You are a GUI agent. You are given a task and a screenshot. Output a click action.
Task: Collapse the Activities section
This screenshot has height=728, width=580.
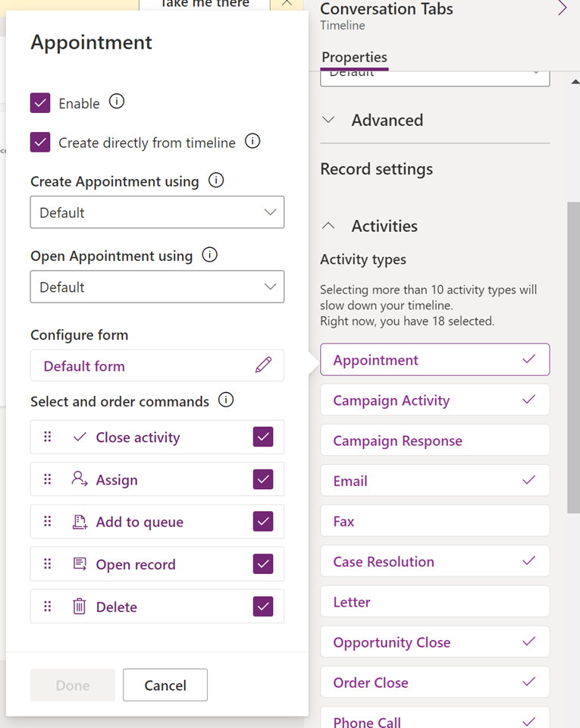pyautogui.click(x=329, y=225)
